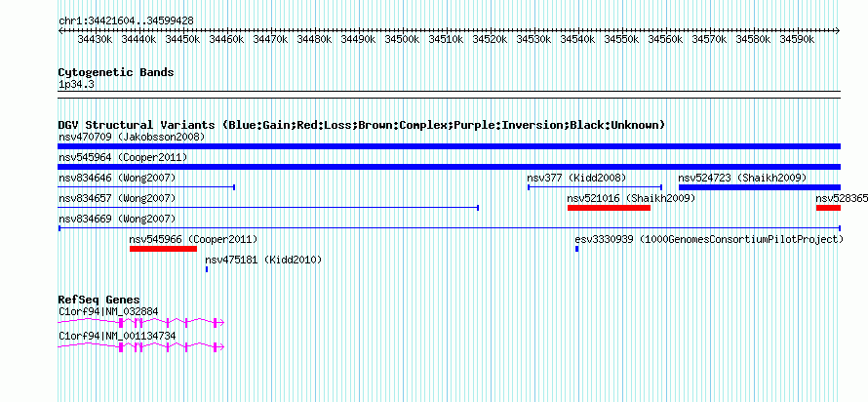Click the 34540k ruler tick label
Image resolution: width=868 pixels, height=402 pixels.
pos(578,40)
